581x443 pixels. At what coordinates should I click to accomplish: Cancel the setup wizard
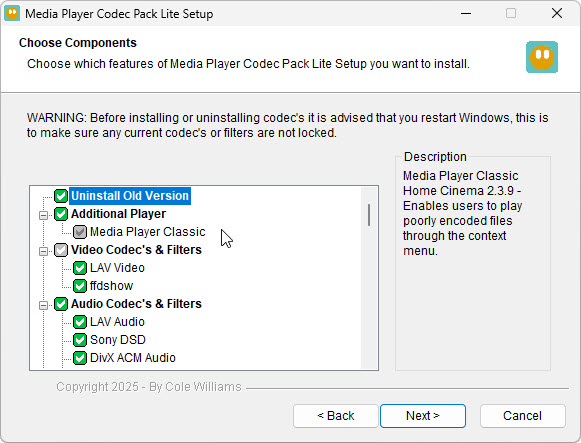pyautogui.click(x=522, y=416)
